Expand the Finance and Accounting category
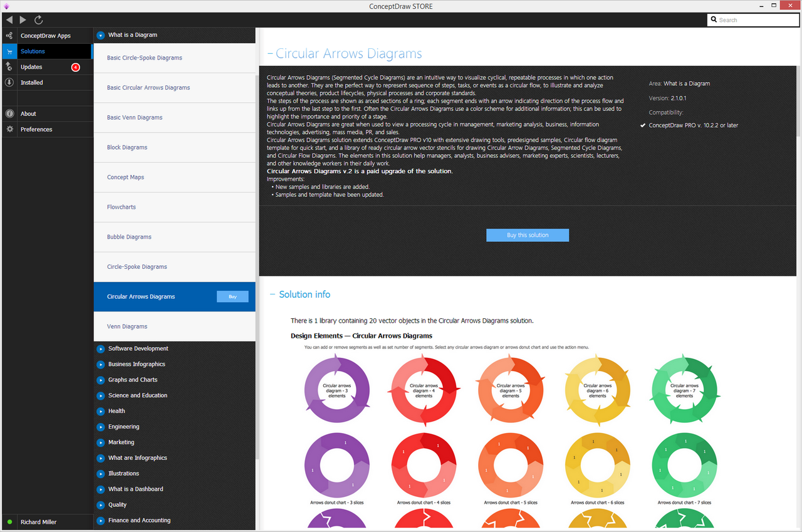 [x=100, y=521]
